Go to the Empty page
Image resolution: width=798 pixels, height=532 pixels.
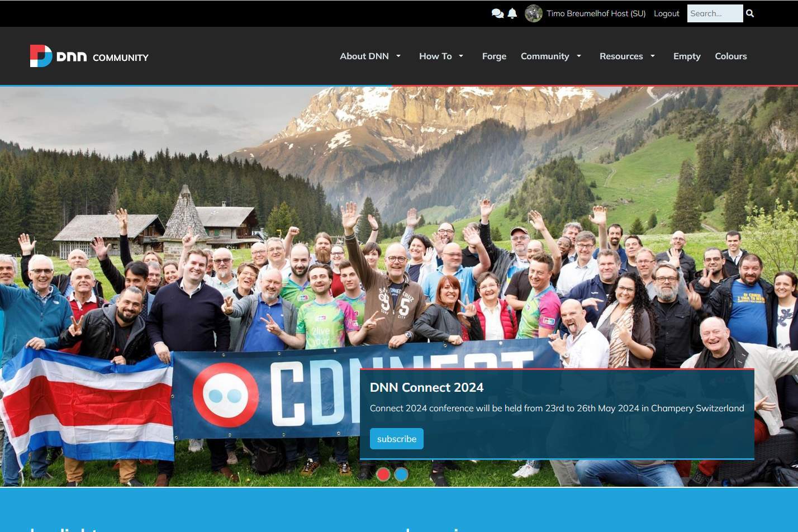point(687,56)
